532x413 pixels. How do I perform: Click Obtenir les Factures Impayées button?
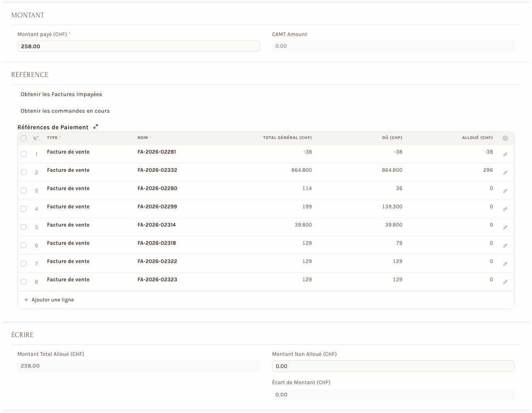[61, 94]
